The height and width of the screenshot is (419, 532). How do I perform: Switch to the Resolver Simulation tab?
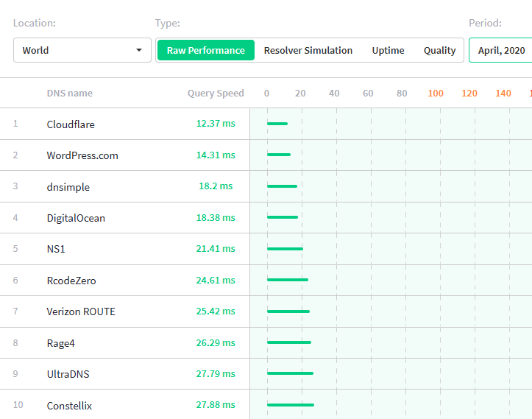pyautogui.click(x=308, y=50)
